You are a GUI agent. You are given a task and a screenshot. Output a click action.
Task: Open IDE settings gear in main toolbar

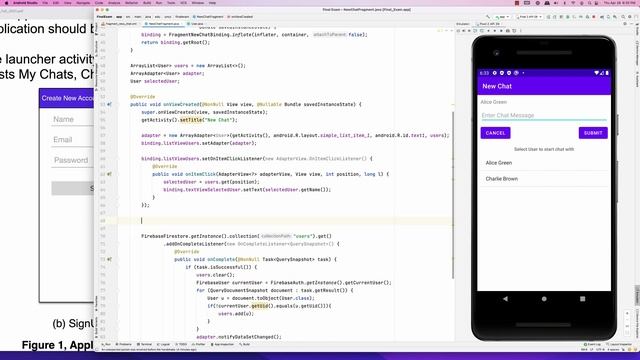(629, 17)
